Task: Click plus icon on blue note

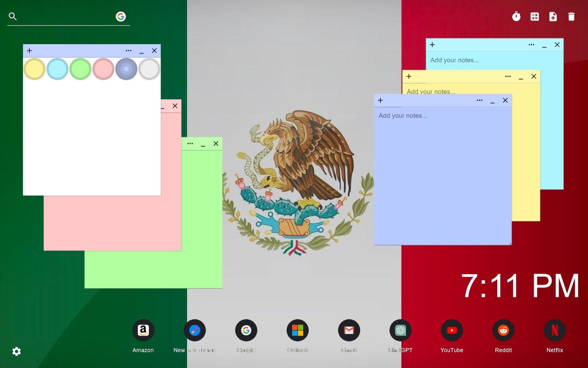Action: pyautogui.click(x=380, y=100)
